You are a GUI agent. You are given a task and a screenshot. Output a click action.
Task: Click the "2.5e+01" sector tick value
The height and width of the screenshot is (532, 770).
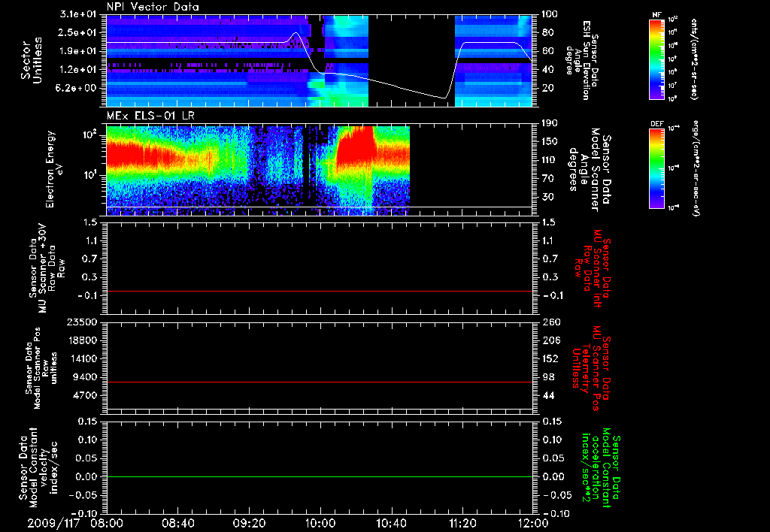(78, 32)
